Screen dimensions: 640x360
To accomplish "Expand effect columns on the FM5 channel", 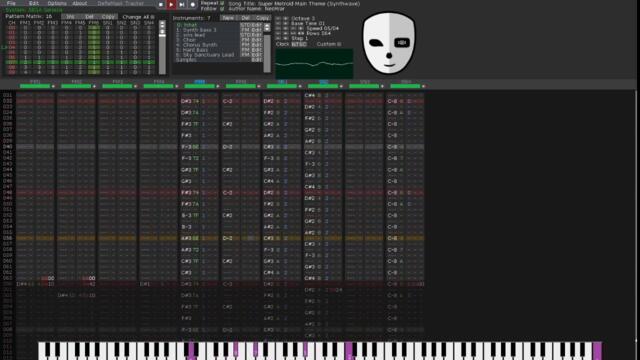I will click(x=218, y=87).
